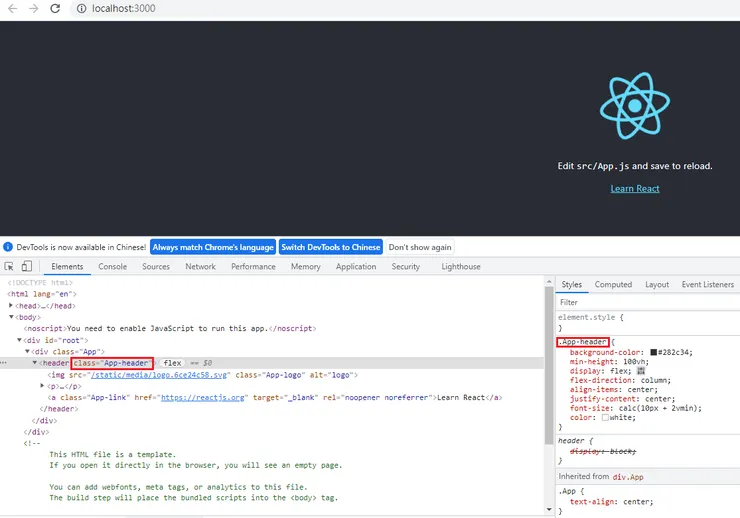Click the div.App inherited-from link
Image resolution: width=740 pixels, height=518 pixels.
click(x=628, y=477)
